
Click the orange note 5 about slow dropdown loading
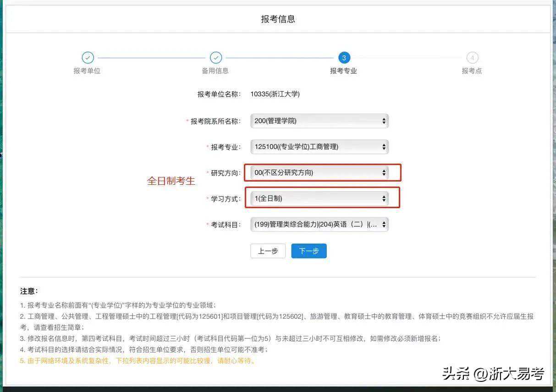coord(138,361)
